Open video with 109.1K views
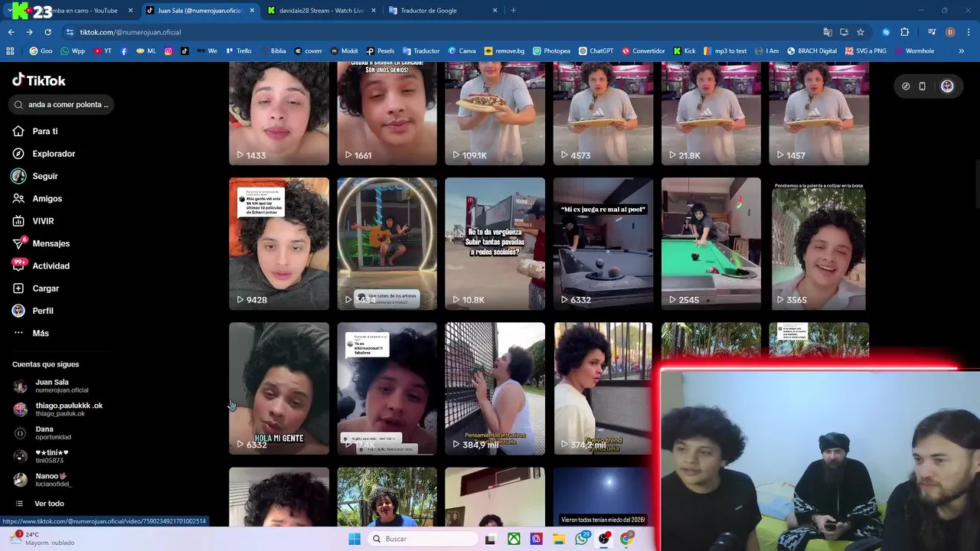The width and height of the screenshot is (980, 551). 495,113
